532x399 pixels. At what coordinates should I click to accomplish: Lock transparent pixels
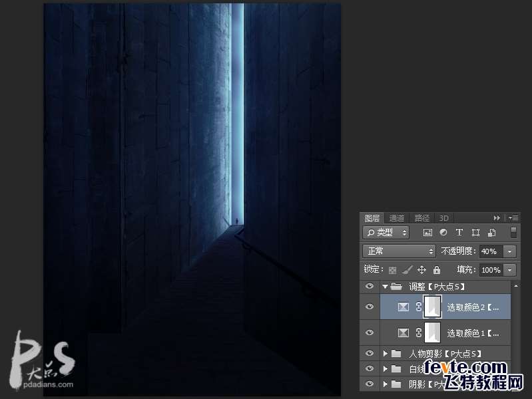click(x=393, y=270)
